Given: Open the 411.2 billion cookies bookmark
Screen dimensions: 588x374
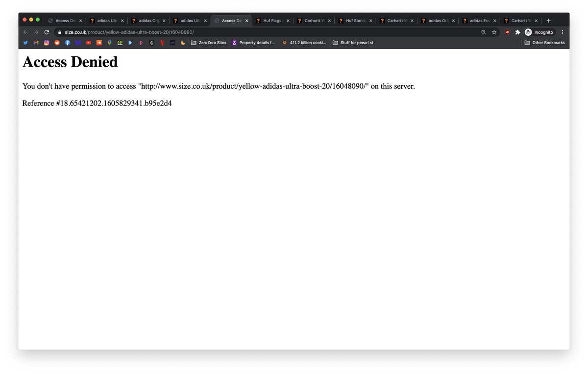Looking at the screenshot, I should pyautogui.click(x=304, y=43).
